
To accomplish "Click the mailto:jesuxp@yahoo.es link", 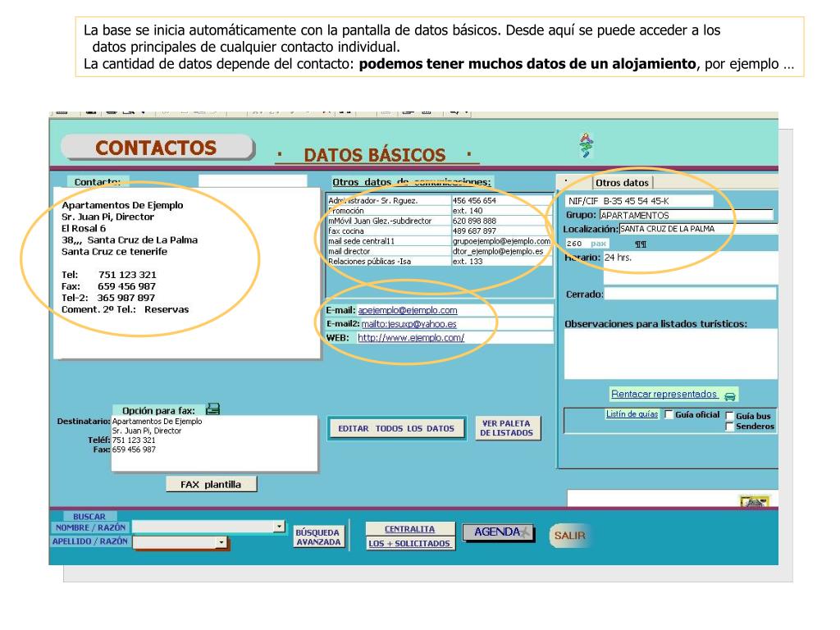I will pyautogui.click(x=409, y=323).
